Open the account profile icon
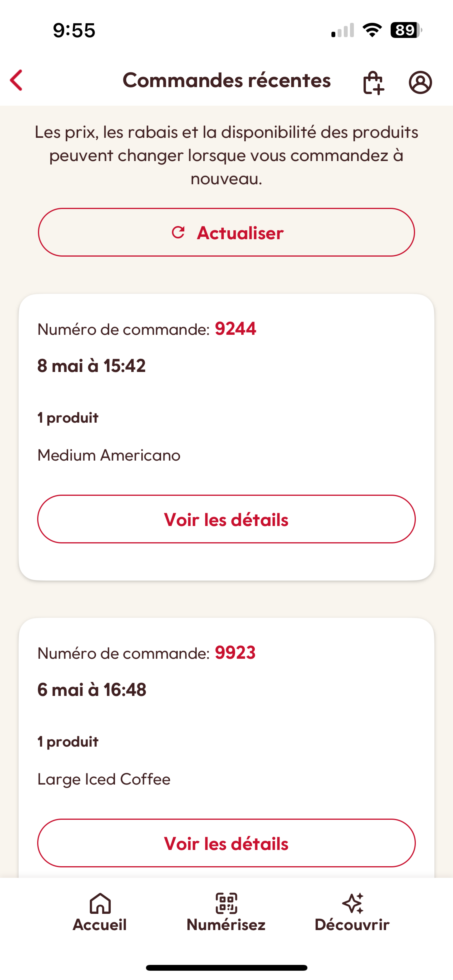The image size is (453, 980). 420,82
